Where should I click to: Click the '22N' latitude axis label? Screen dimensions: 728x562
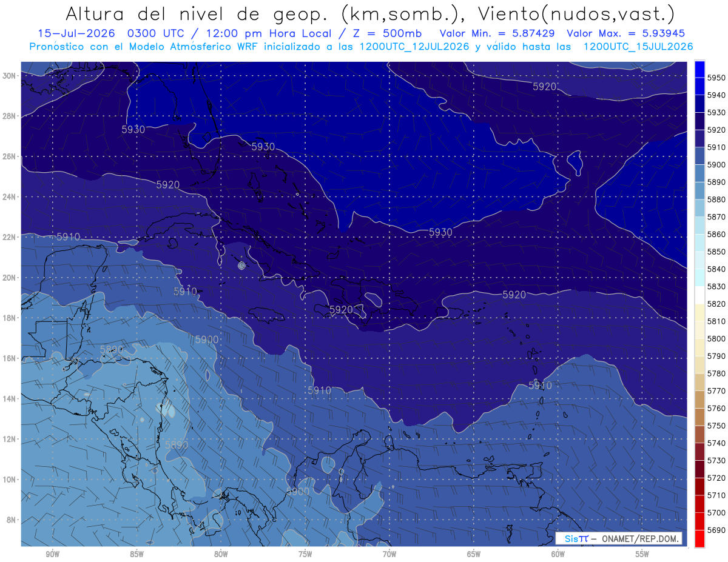[10, 237]
